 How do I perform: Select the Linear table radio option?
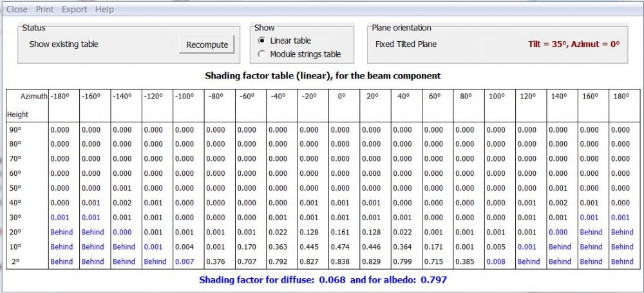261,41
